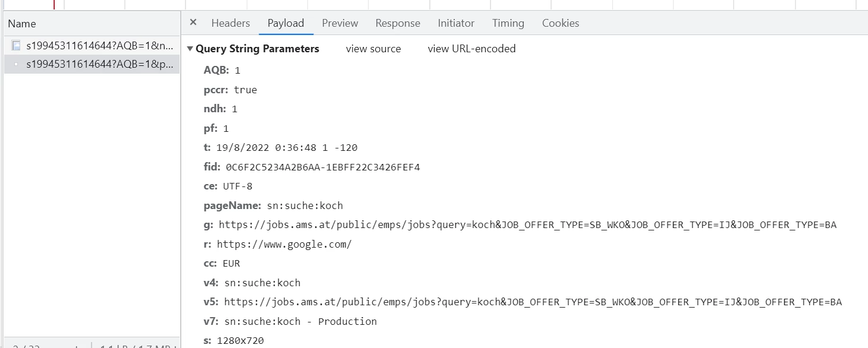The height and width of the screenshot is (348, 868).
Task: Click the s value 1280x720
Action: click(240, 341)
